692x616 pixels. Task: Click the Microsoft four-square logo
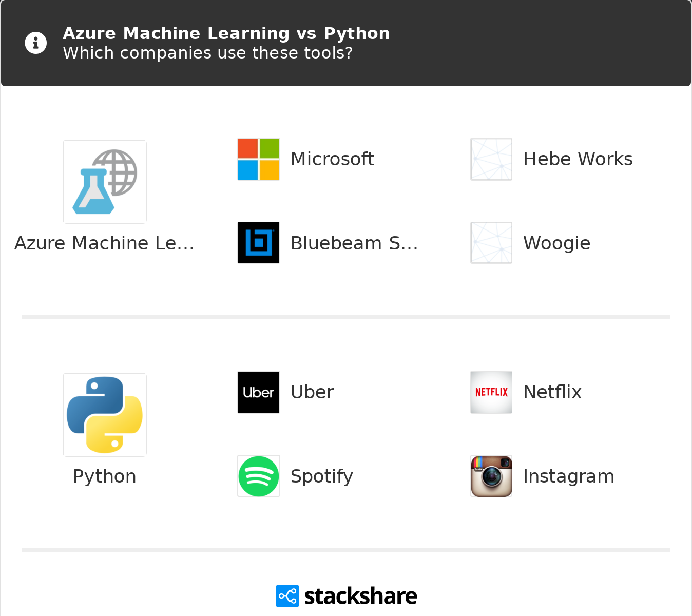coord(259,159)
